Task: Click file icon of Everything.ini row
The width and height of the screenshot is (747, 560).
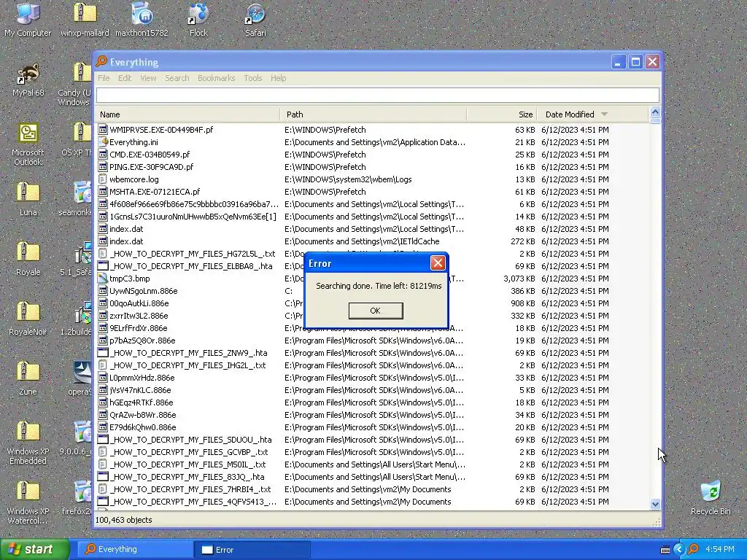Action: [x=102, y=142]
